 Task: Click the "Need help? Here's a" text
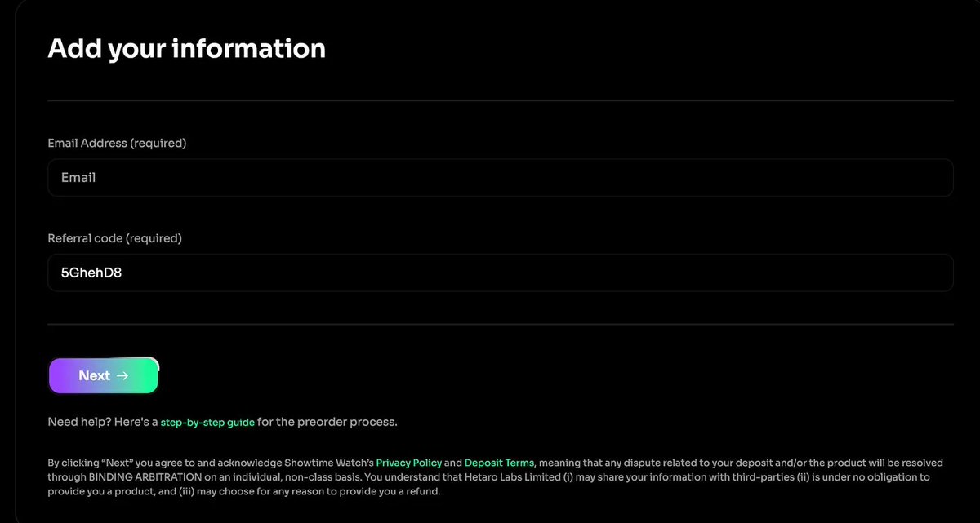click(103, 423)
